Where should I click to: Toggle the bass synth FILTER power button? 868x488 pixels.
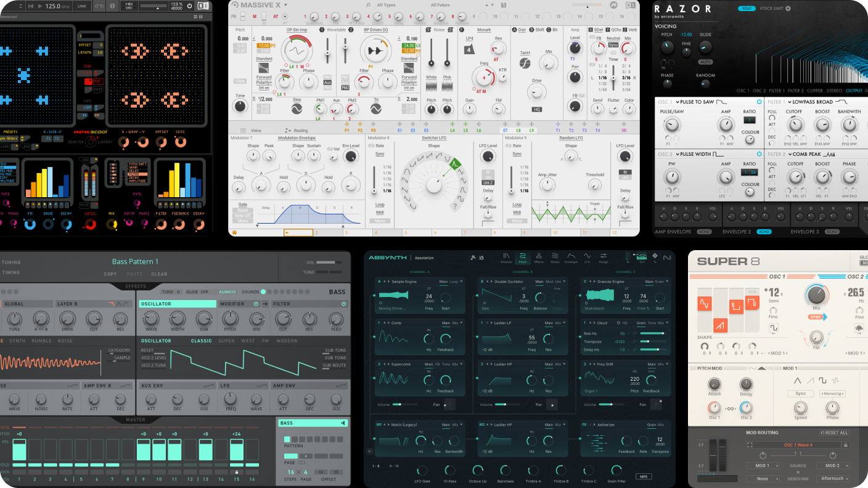tap(344, 304)
